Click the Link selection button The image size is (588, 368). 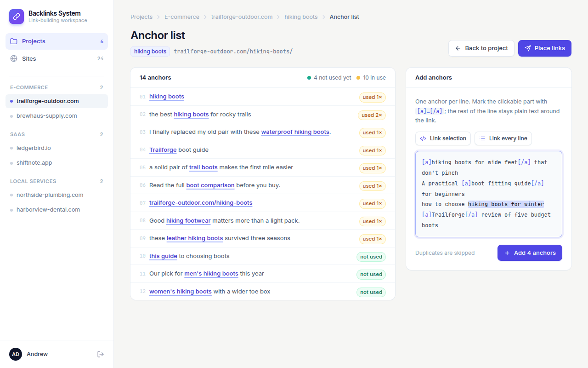pos(443,138)
